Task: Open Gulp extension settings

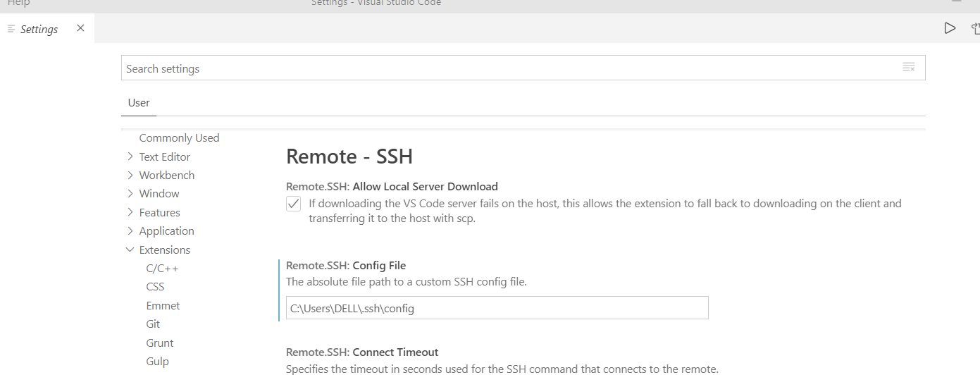Action: pyautogui.click(x=158, y=361)
